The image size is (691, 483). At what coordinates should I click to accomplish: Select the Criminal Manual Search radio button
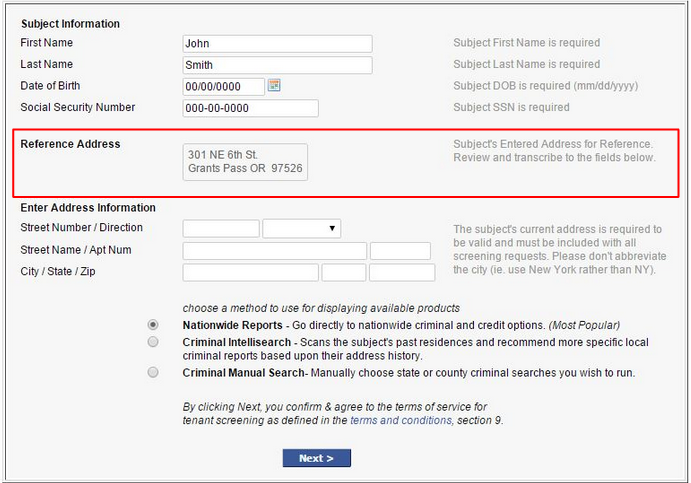(x=153, y=372)
